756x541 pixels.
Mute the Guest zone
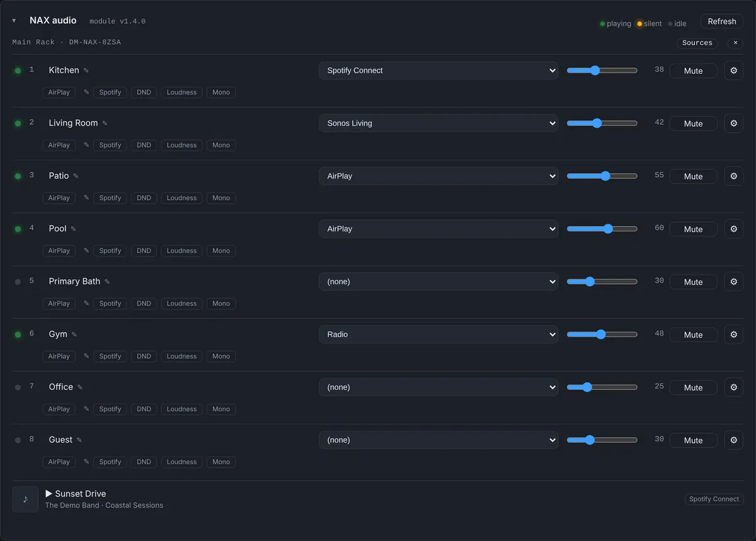[x=693, y=440]
